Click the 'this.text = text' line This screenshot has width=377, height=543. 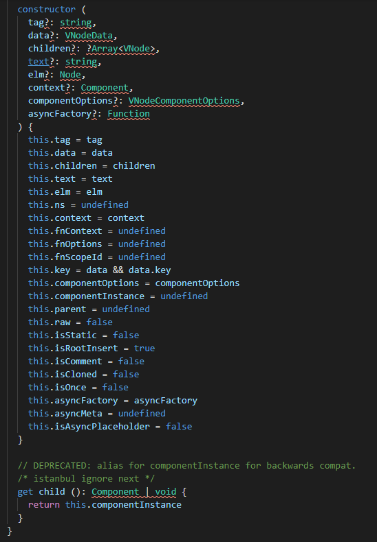point(70,179)
